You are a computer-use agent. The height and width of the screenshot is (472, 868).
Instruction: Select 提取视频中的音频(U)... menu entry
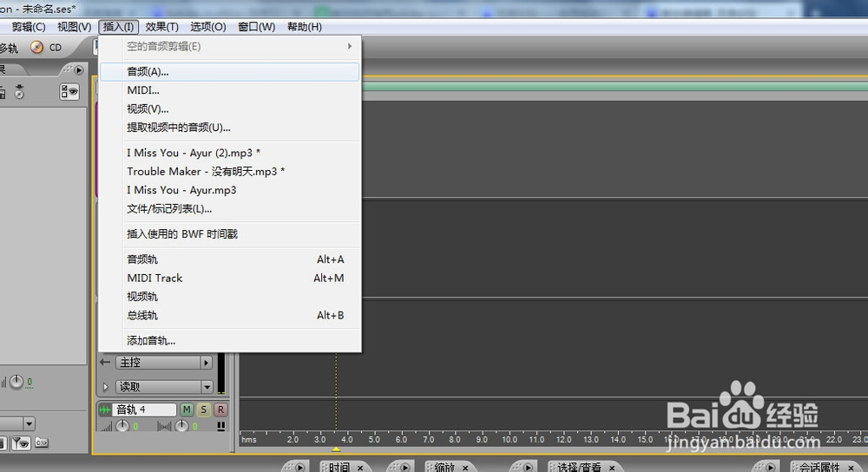point(229,128)
